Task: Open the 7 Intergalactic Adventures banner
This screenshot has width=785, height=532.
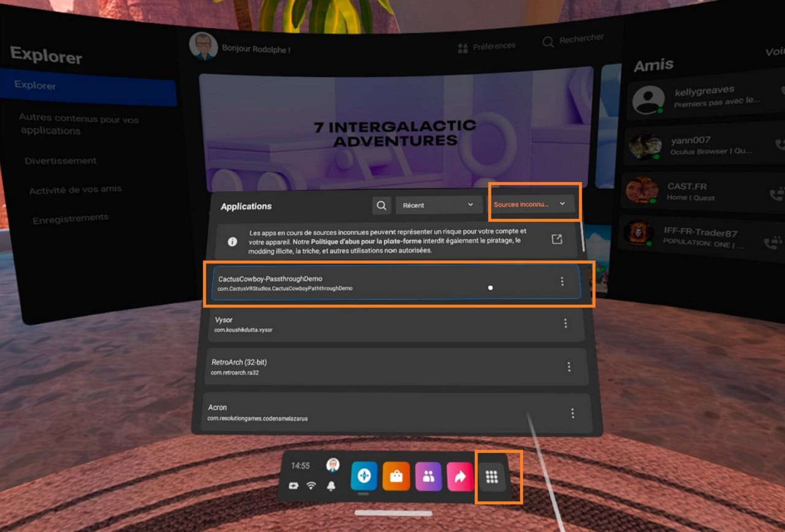Action: [x=396, y=131]
